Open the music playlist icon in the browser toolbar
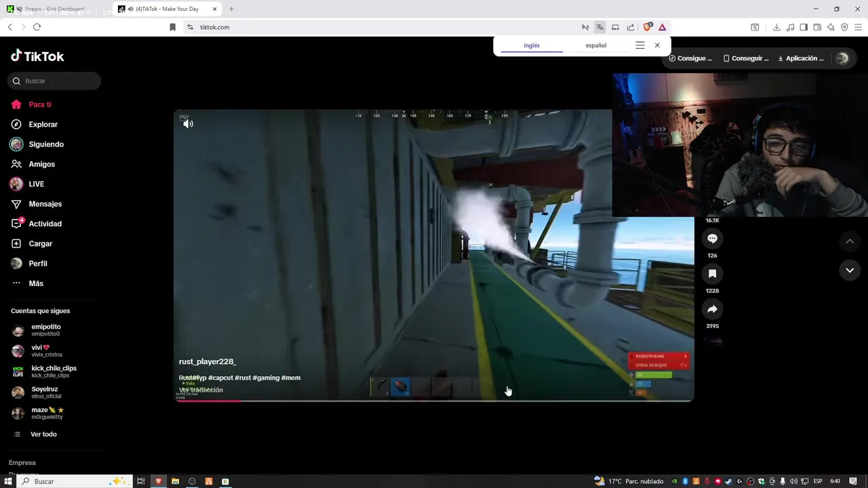This screenshot has height=488, width=868. coord(790,27)
